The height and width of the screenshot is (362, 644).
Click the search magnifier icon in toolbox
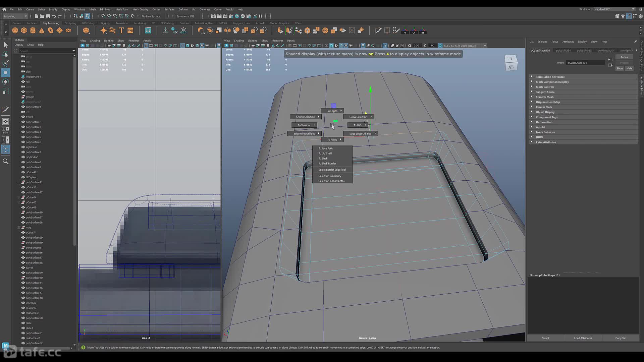point(5,161)
